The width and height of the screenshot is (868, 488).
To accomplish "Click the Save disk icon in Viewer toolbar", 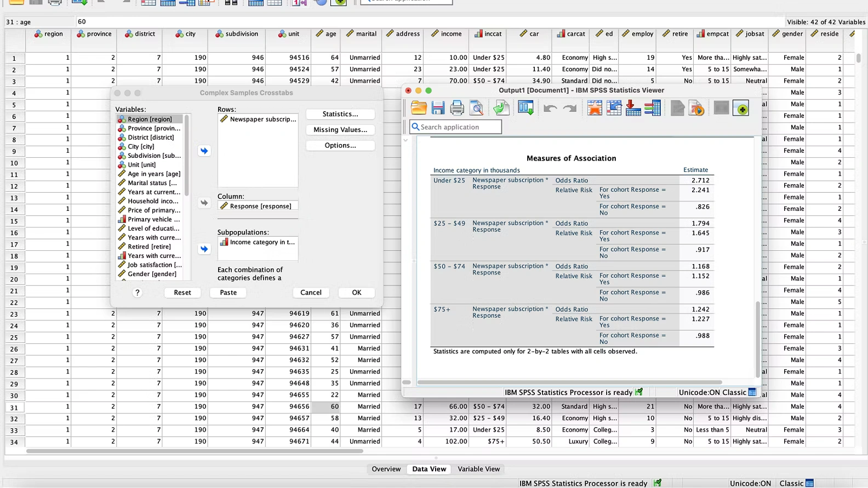I will point(438,108).
